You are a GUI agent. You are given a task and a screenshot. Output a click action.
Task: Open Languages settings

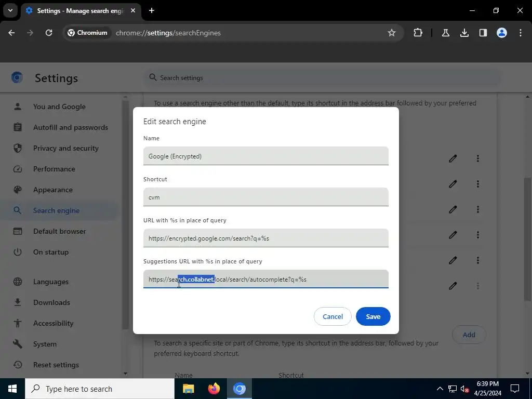point(51,282)
